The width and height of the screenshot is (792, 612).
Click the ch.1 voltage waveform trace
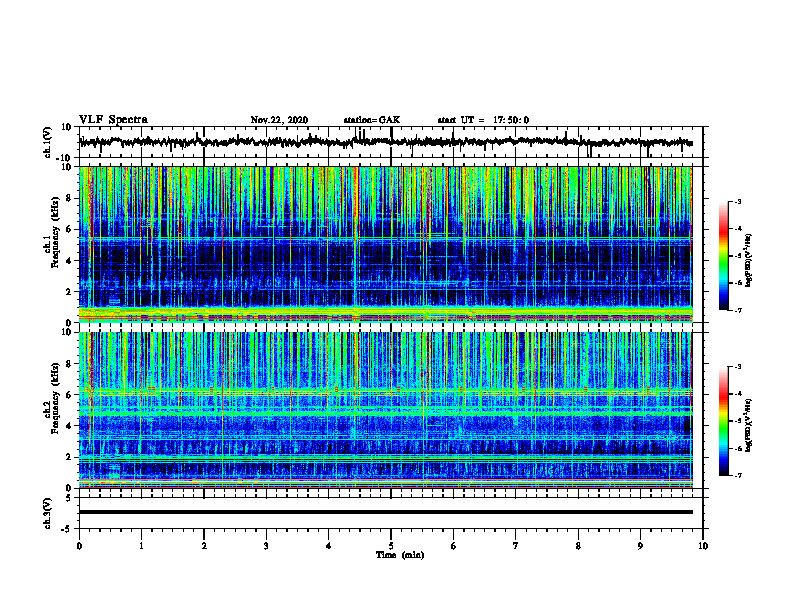coord(385,142)
